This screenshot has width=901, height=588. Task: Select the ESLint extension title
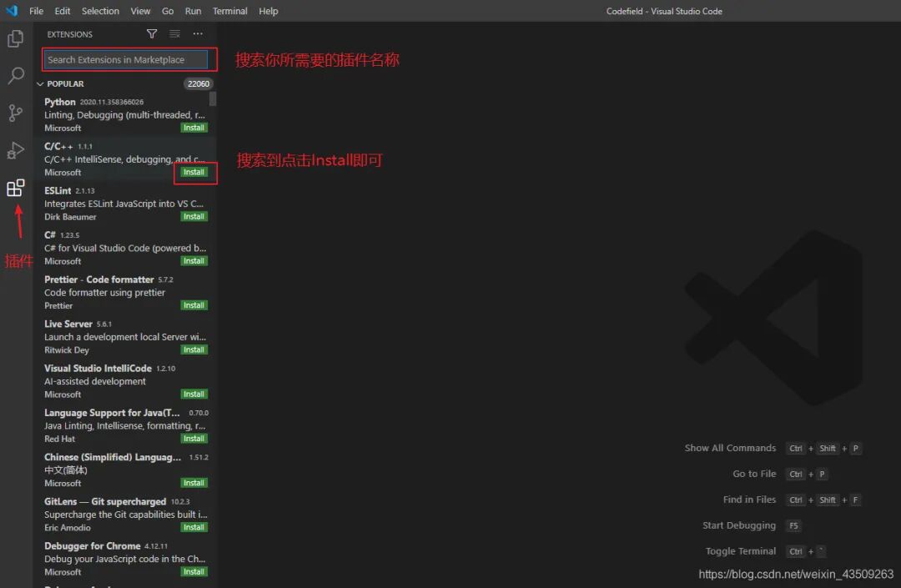58,191
